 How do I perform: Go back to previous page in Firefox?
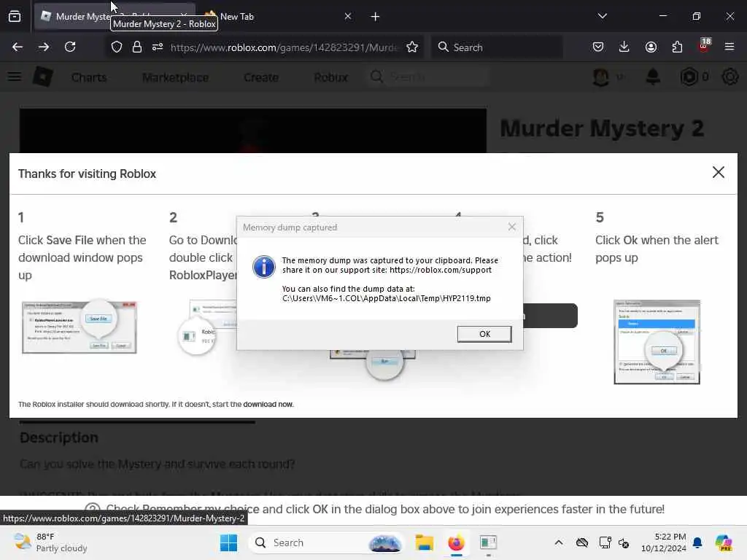pos(18,47)
